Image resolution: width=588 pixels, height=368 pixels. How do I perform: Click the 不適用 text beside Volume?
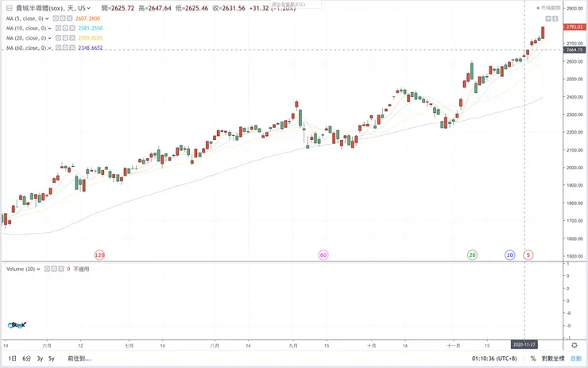pos(81,269)
